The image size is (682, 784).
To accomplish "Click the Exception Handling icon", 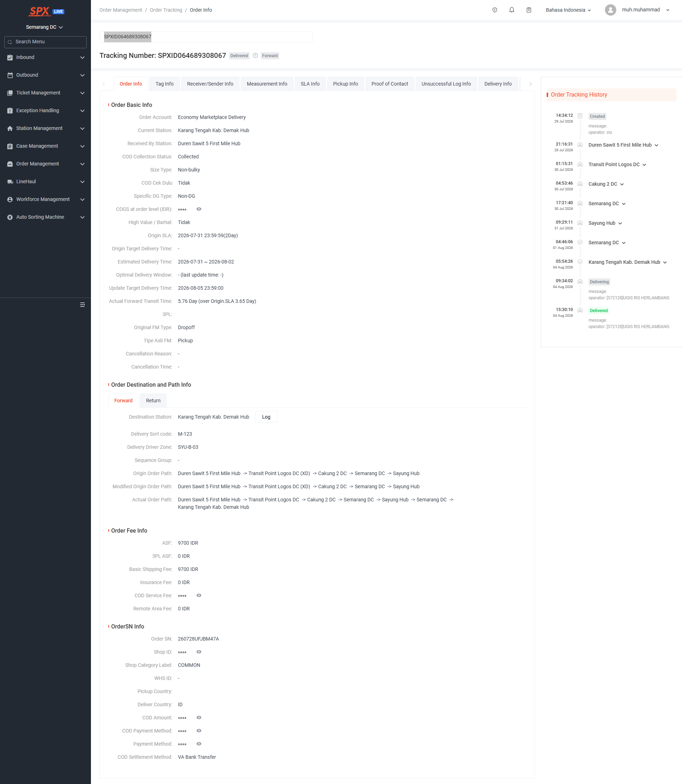I will 10,111.
